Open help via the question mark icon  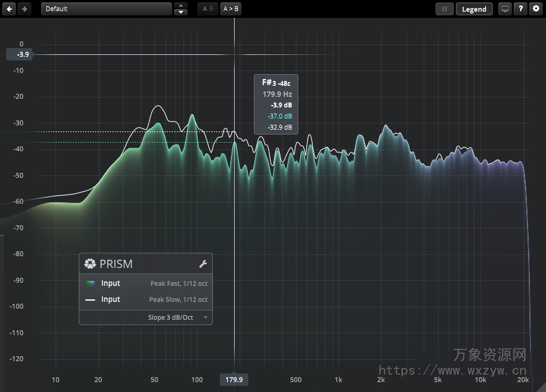520,9
